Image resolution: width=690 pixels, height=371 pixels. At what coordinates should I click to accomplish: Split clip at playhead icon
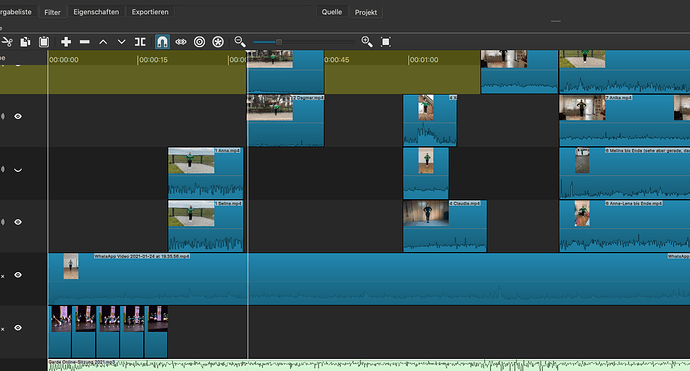tap(140, 42)
